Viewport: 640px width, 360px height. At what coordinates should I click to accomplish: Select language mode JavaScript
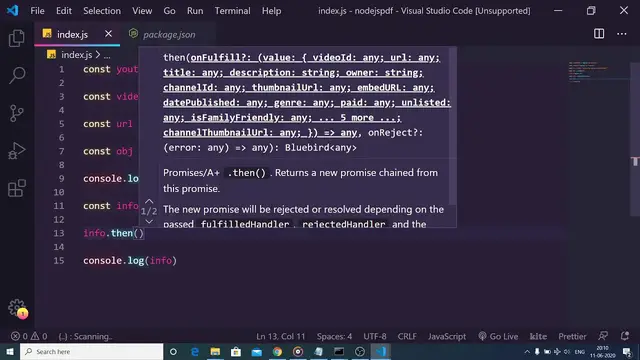(447, 336)
